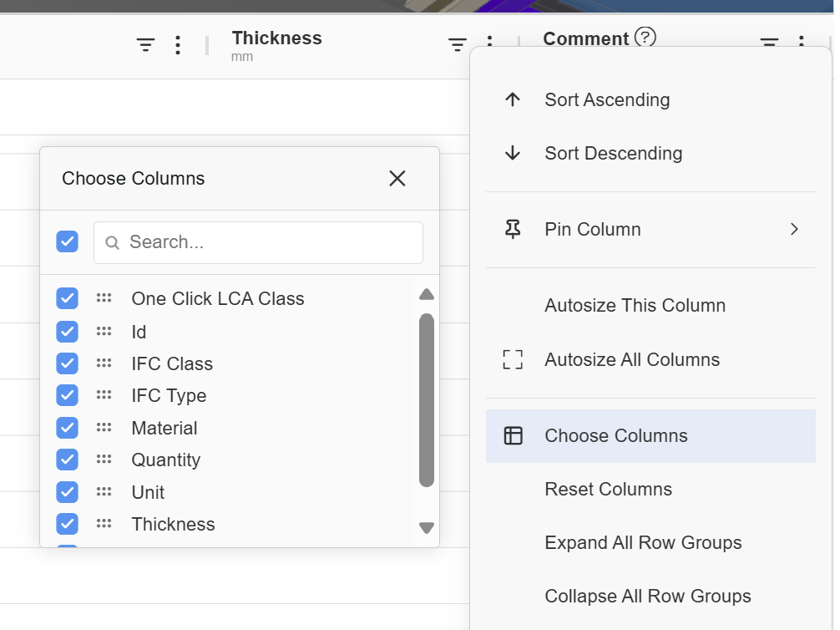Close the Choose Columns dialog

tap(397, 178)
